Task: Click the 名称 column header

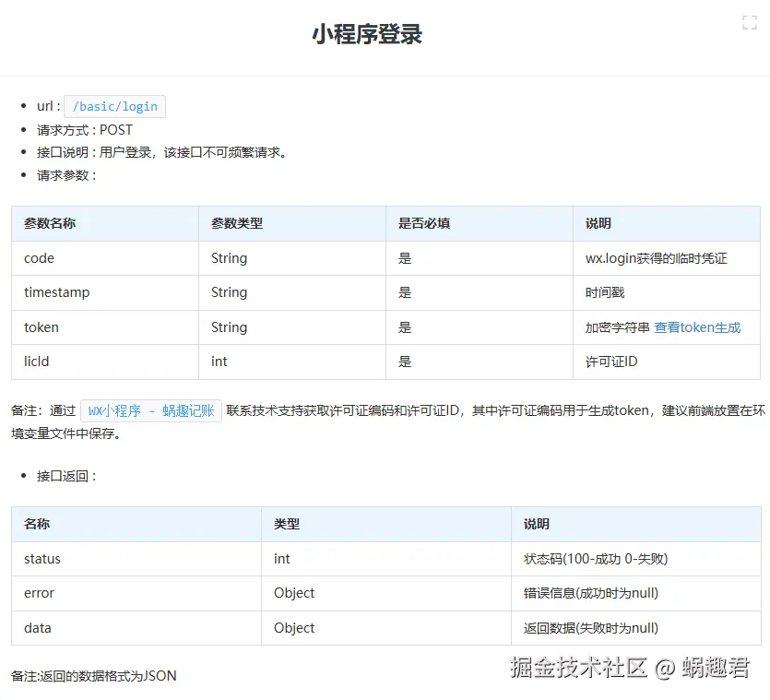Action: click(136, 524)
